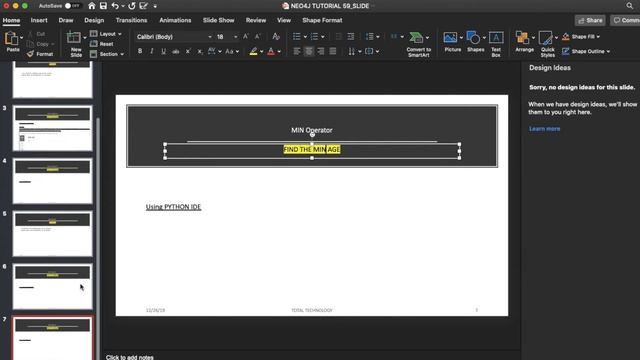Click Convert to SmartArt
This screenshot has height=360, width=640.
click(x=418, y=44)
